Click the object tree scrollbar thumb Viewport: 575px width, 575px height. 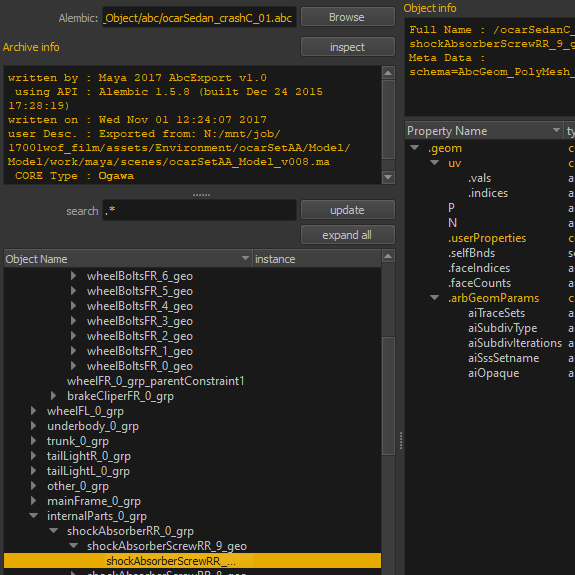[x=388, y=396]
